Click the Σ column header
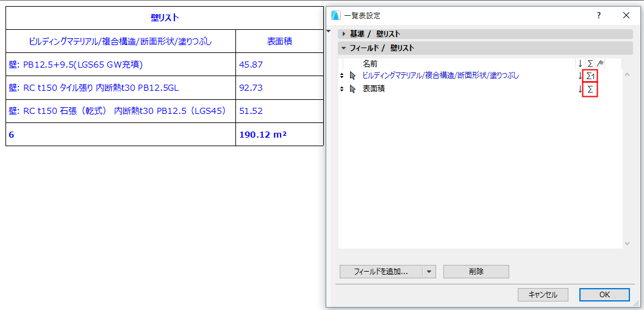 click(x=590, y=63)
